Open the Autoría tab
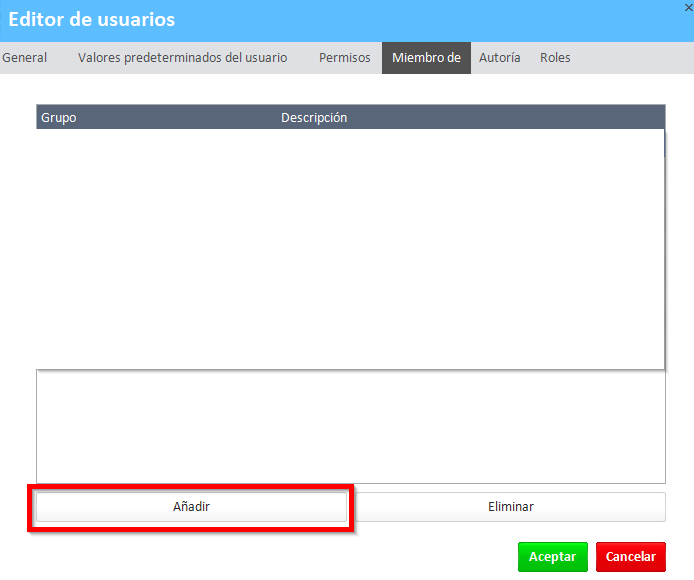Image resolution: width=694 pixels, height=580 pixels. coord(499,58)
